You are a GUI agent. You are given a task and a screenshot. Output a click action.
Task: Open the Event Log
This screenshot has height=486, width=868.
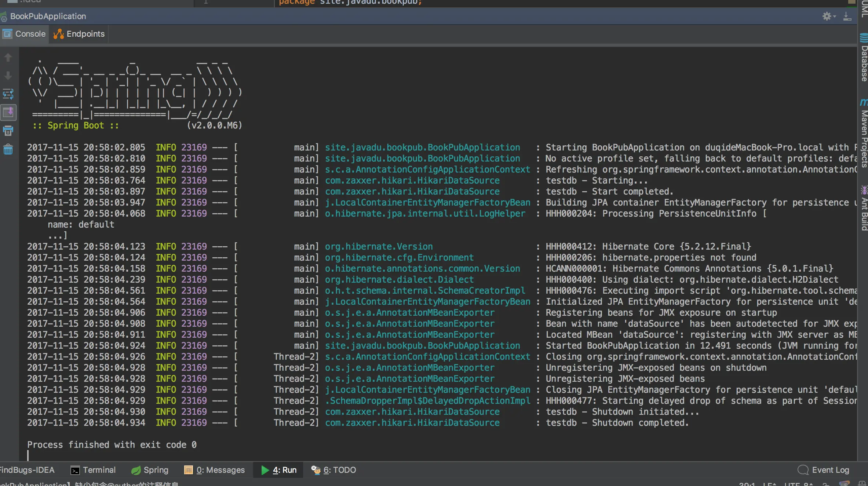824,470
